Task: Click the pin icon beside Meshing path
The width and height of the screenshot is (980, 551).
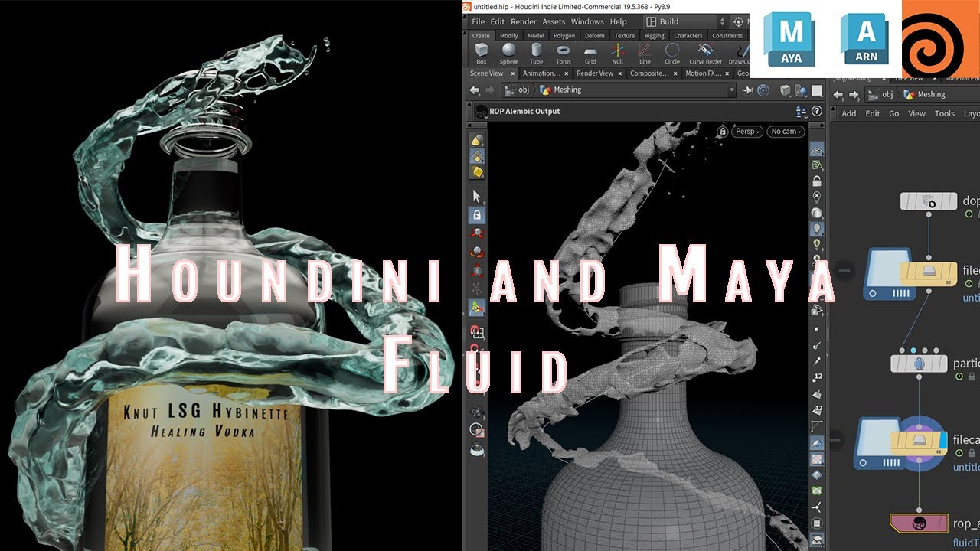Action: [748, 90]
